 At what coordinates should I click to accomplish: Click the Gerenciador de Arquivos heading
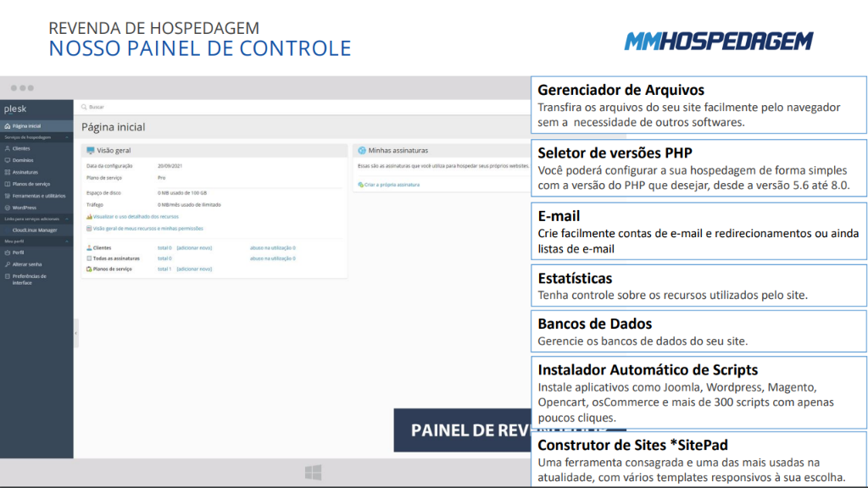pyautogui.click(x=620, y=90)
